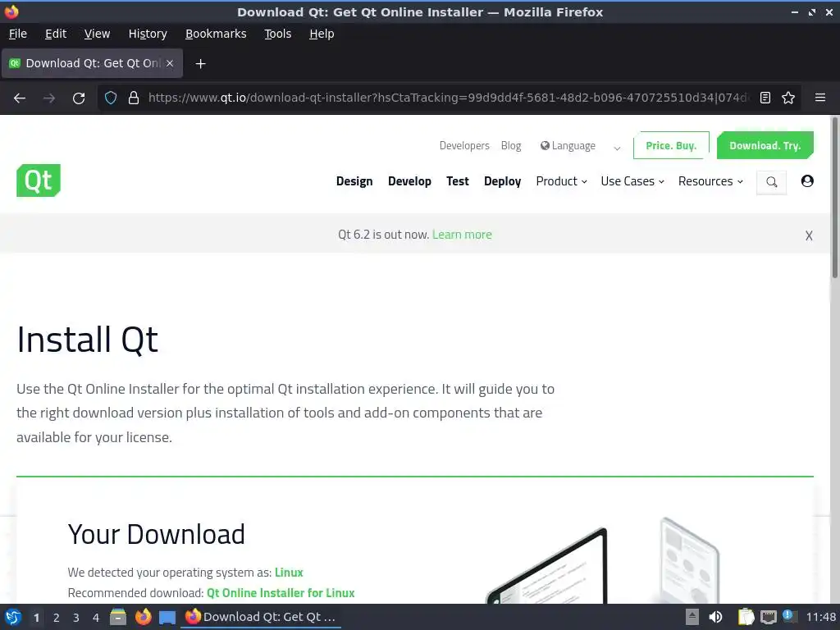Screen dimensions: 840x630
Task: Click the Download Qt taskbar window button
Action: [260, 617]
